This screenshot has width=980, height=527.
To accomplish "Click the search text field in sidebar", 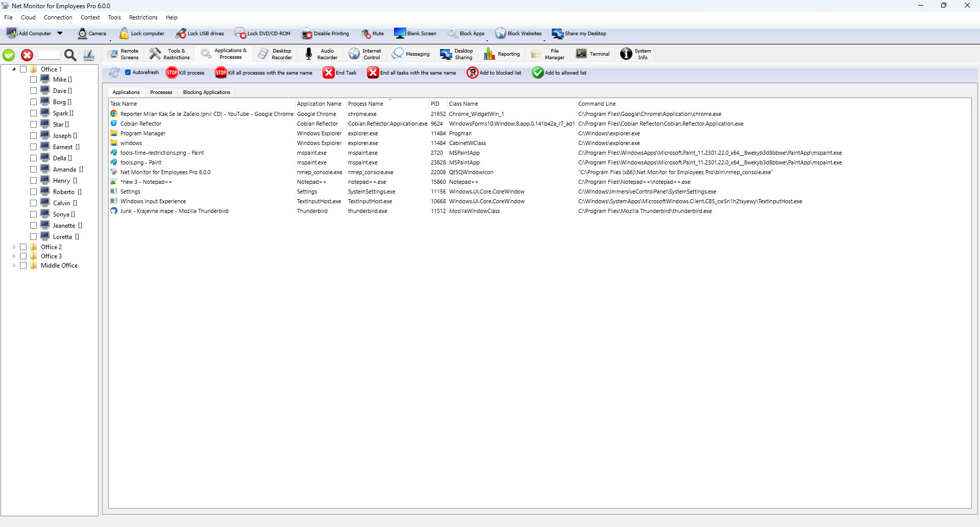I will 49,55.
